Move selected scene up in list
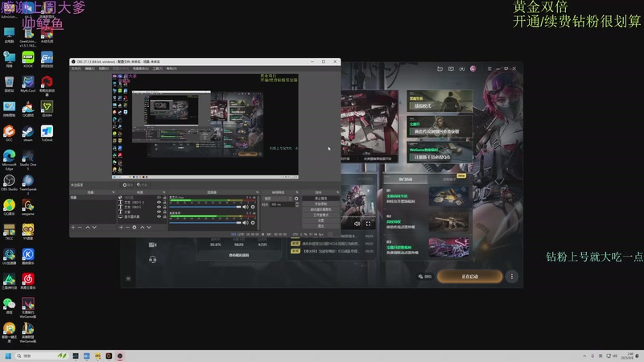This screenshot has width=644, height=362. pyautogui.click(x=88, y=227)
